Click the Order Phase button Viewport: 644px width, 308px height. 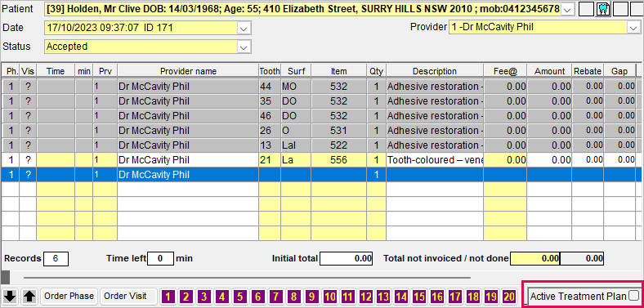tap(69, 296)
